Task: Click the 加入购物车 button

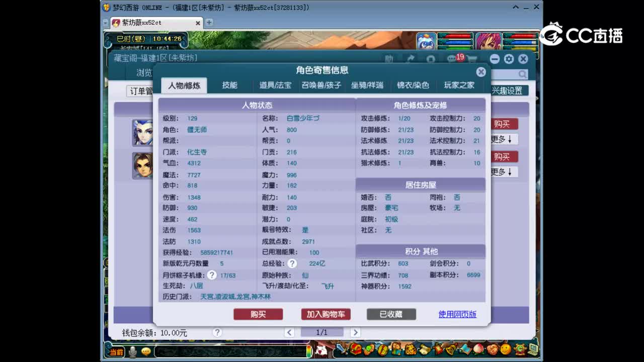Action: click(326, 314)
